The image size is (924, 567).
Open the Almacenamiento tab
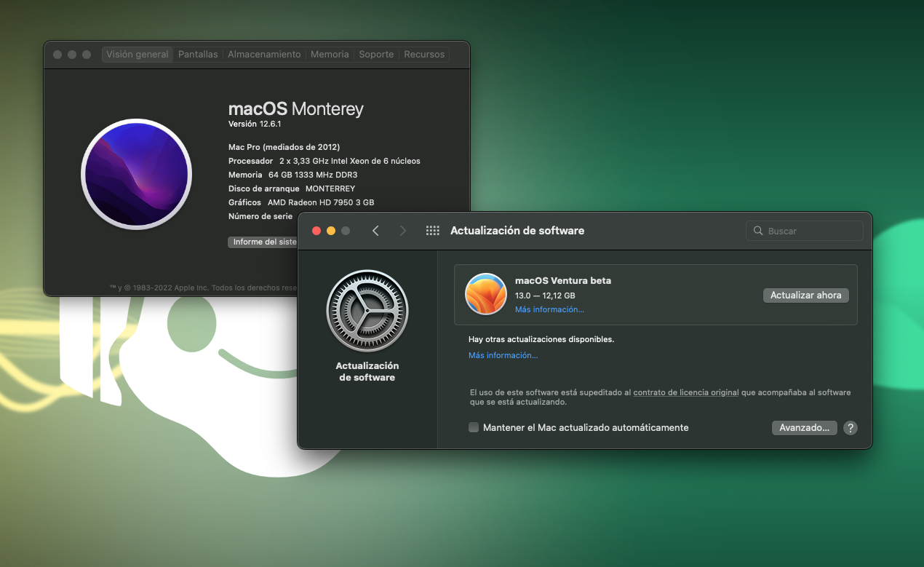[x=264, y=55]
